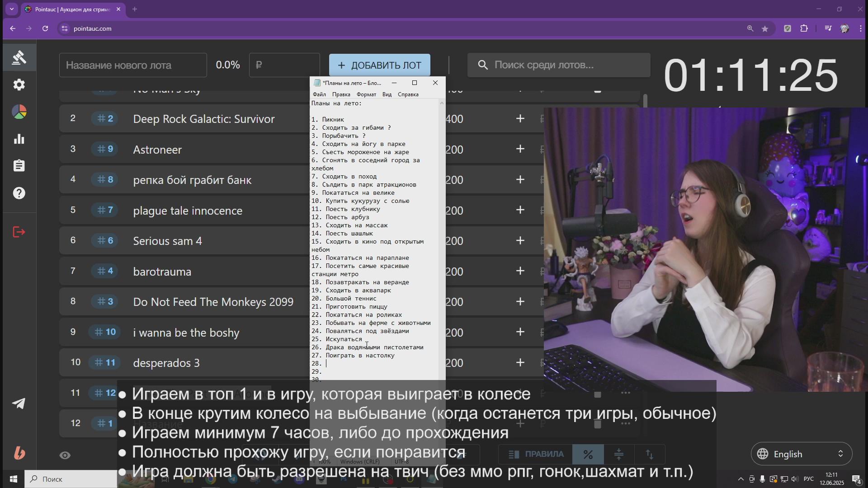Image resolution: width=868 pixels, height=488 pixels.
Task: Open statistics bar chart in sidebar
Action: [x=19, y=139]
